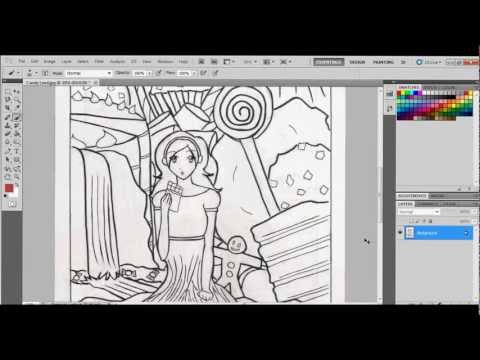
Task: Select the Background layer thumbnail
Action: (410, 232)
